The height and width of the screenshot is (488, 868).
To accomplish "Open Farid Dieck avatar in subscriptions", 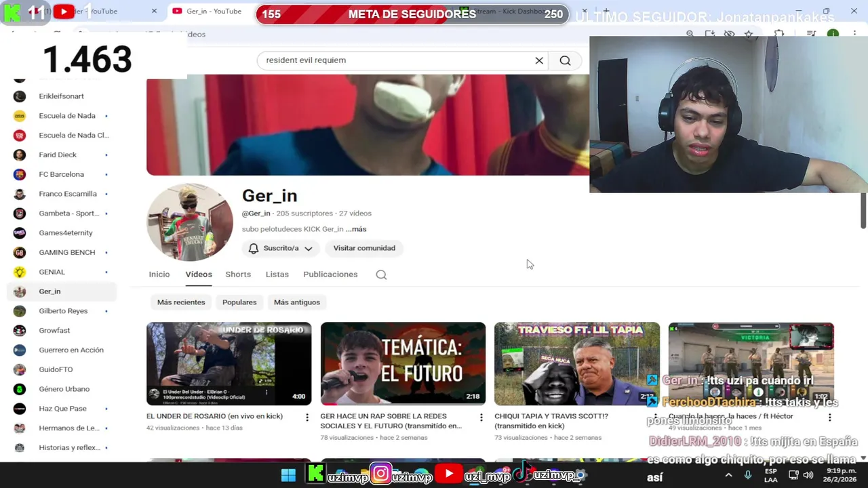I will pos(20,155).
